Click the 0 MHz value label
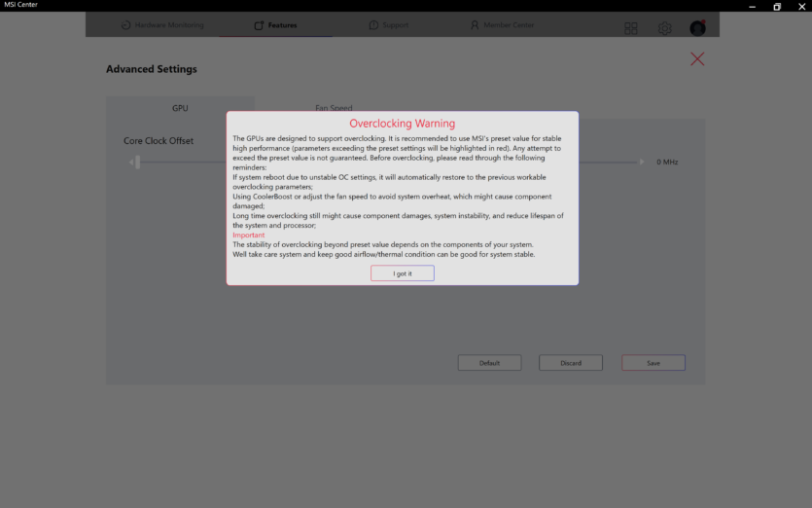Viewport: 812px width, 508px height. [667, 163]
